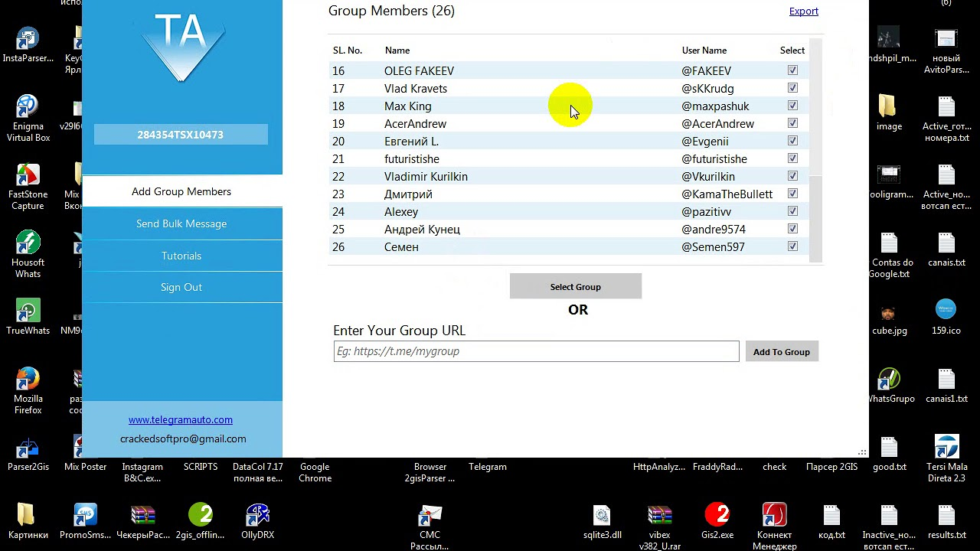
Task: Uncheck the checkbox for OLEG FAKEEV
Action: pyautogui.click(x=792, y=70)
